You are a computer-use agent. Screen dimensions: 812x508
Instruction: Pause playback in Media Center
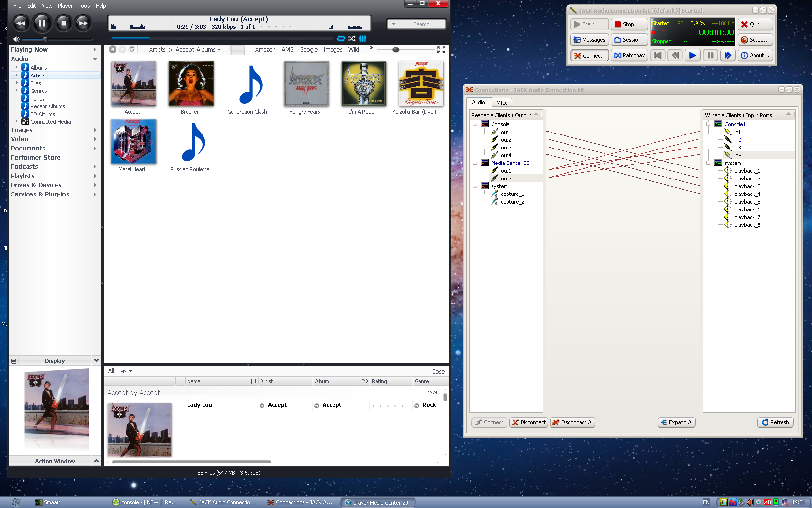(42, 23)
